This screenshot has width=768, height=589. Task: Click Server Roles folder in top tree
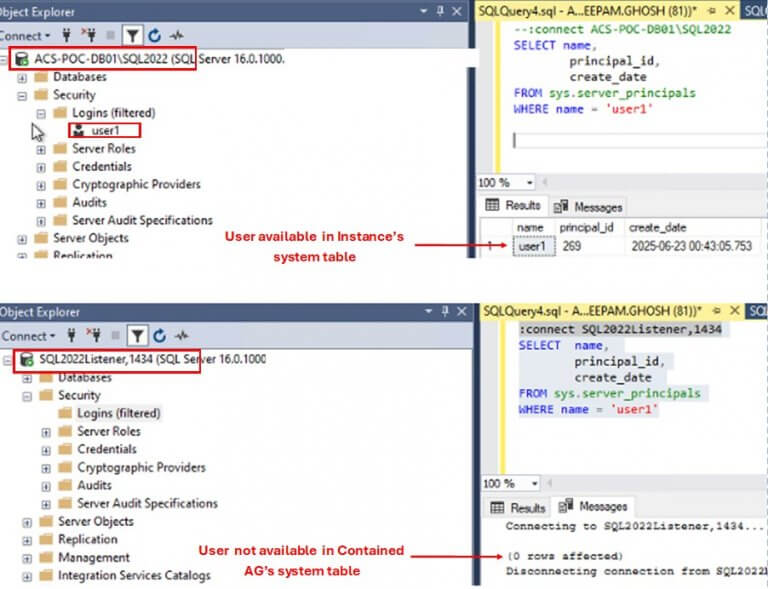(x=94, y=149)
